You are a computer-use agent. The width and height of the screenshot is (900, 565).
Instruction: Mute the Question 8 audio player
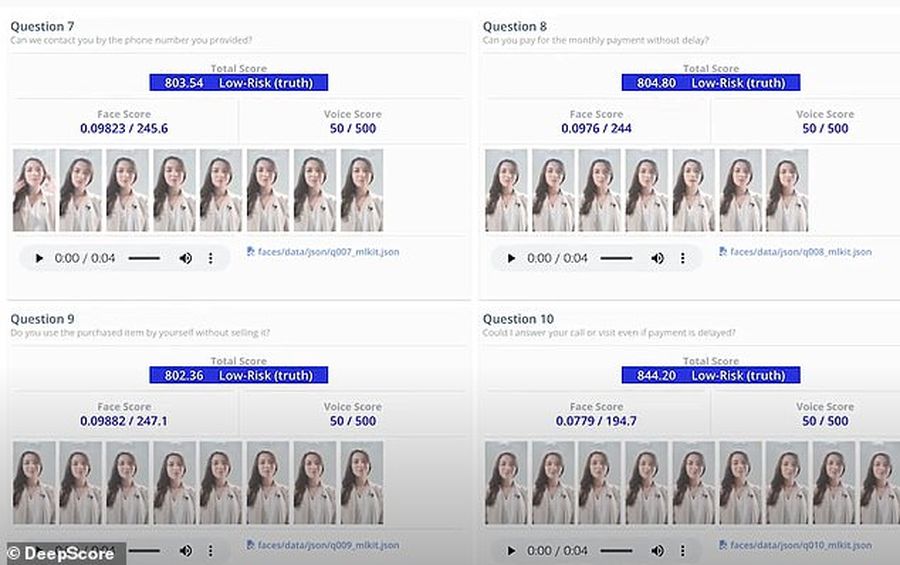(657, 258)
